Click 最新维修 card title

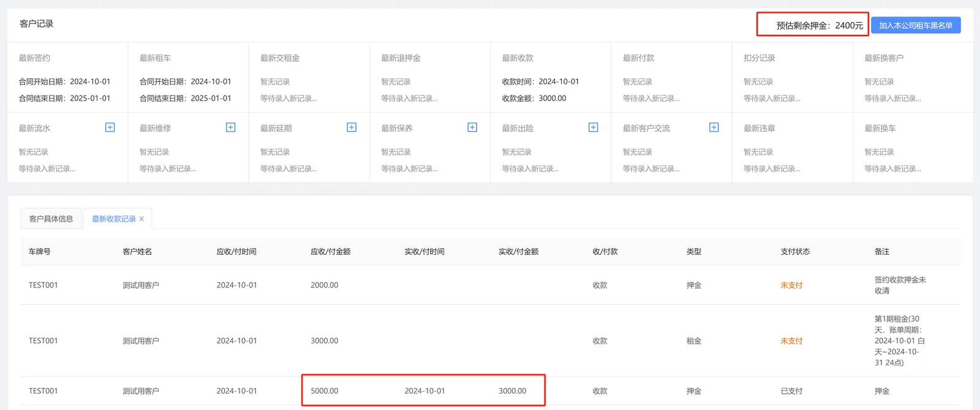tap(155, 128)
